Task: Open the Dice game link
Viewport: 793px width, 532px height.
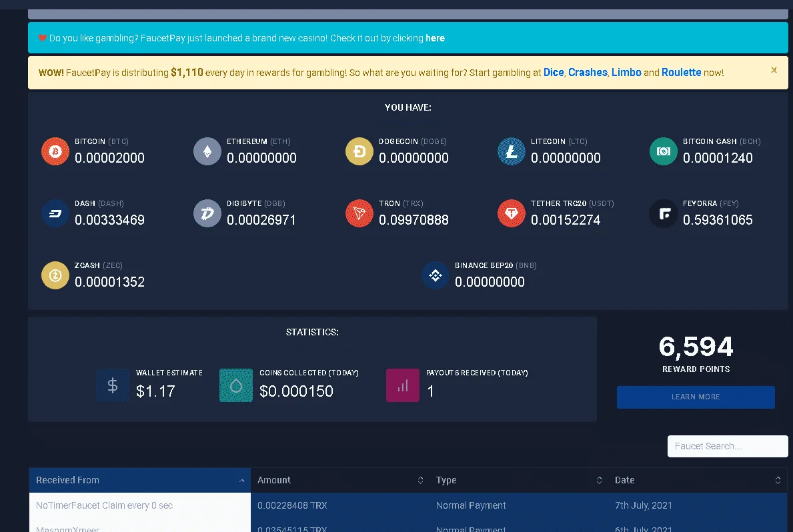Action: (554, 72)
